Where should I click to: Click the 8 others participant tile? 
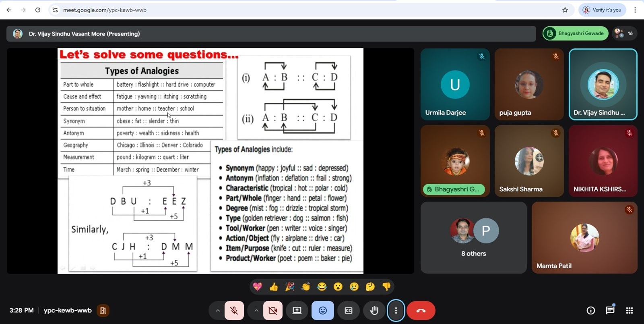(x=473, y=237)
